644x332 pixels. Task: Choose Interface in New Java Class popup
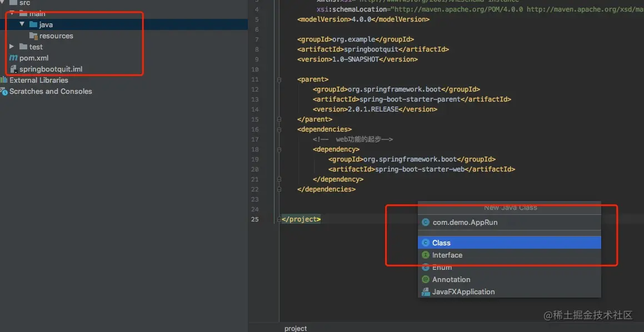coord(510,255)
